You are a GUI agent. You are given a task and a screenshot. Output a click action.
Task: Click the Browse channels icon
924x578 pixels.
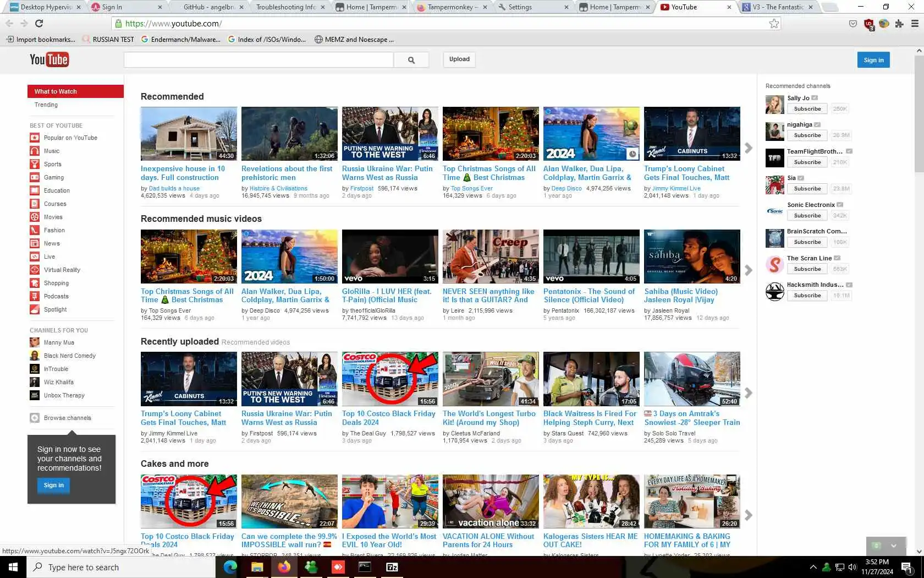click(x=35, y=418)
